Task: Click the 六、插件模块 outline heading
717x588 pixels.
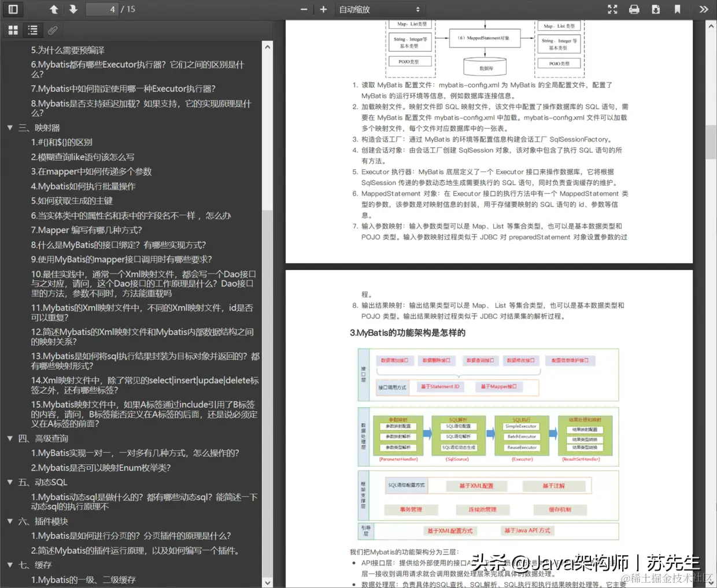Action: coord(43,522)
